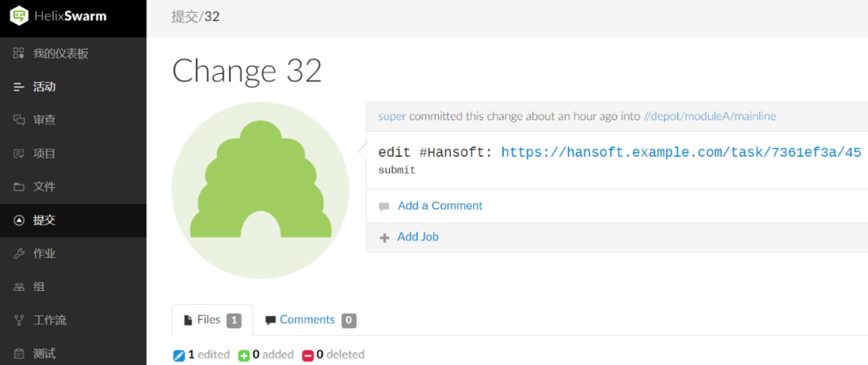
Task: Open the 我的仪表板 dashboard icon
Action: click(x=19, y=54)
